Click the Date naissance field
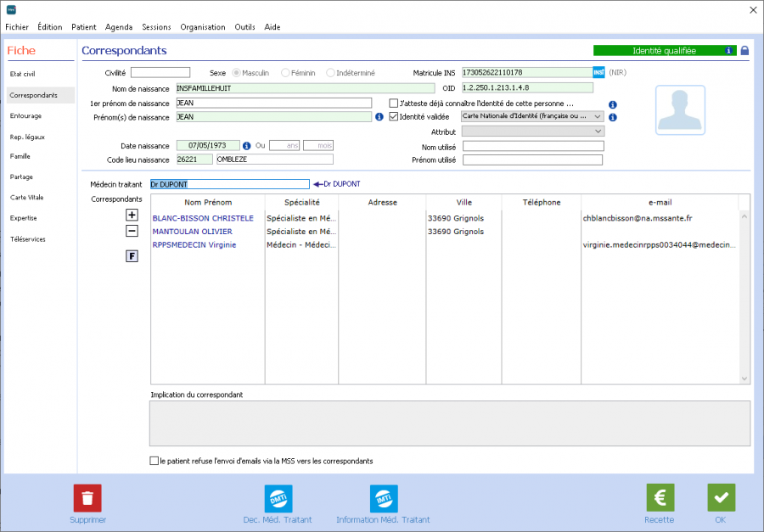764x532 pixels. point(208,146)
